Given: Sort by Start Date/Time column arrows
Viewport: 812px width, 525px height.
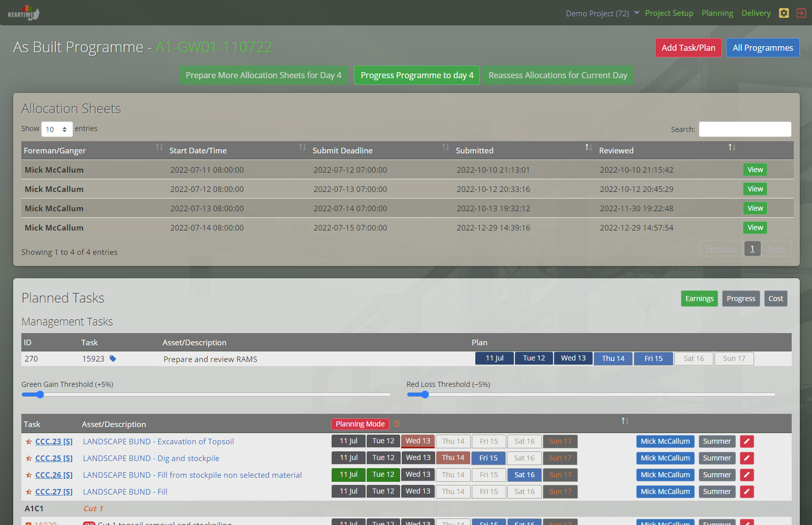Looking at the screenshot, I should pos(302,147).
